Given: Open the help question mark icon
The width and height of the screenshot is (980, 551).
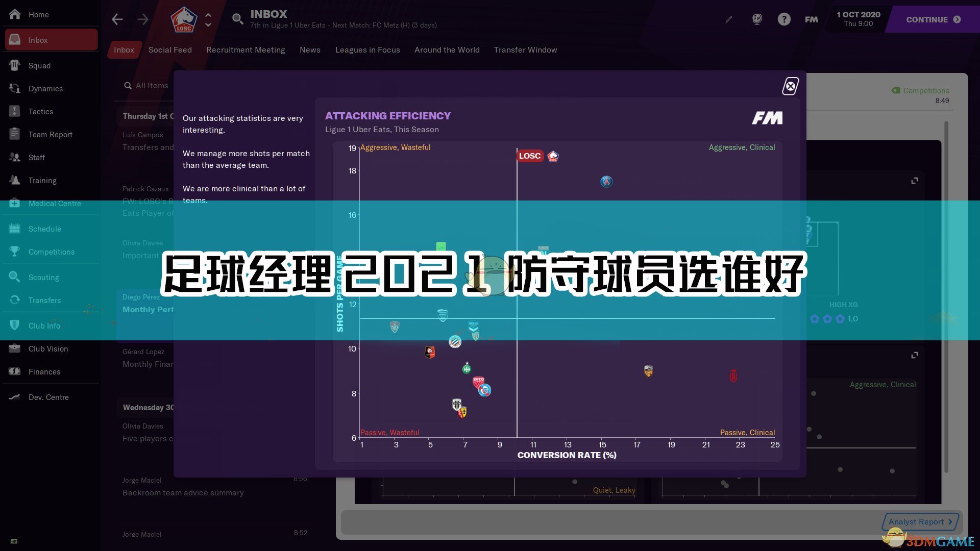Looking at the screenshot, I should coord(784,19).
